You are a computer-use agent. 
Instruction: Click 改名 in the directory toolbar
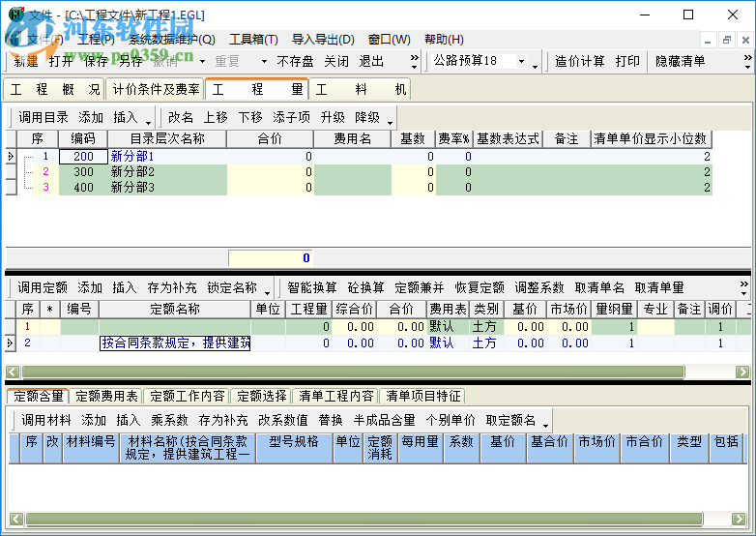pyautogui.click(x=181, y=117)
